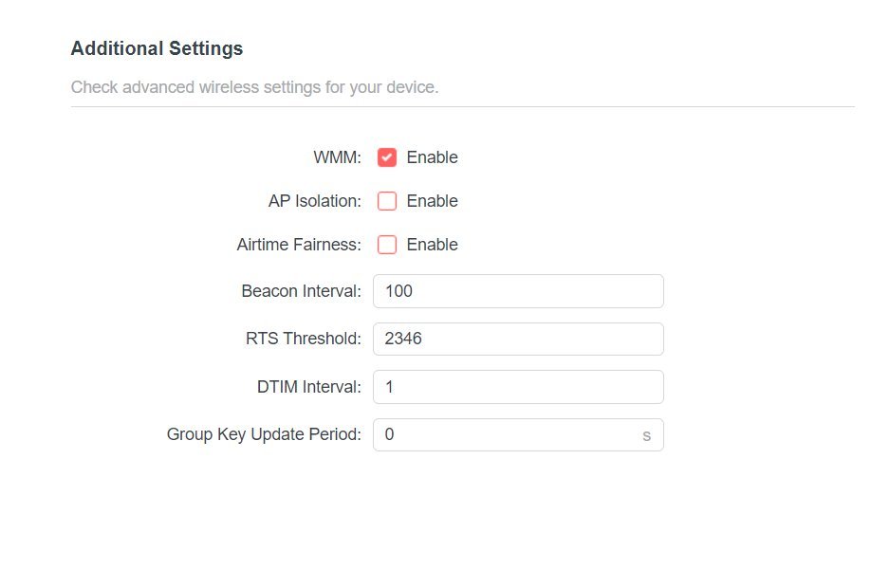This screenshot has height=588, width=871.
Task: Click the advanced wireless settings description text
Action: [x=254, y=88]
